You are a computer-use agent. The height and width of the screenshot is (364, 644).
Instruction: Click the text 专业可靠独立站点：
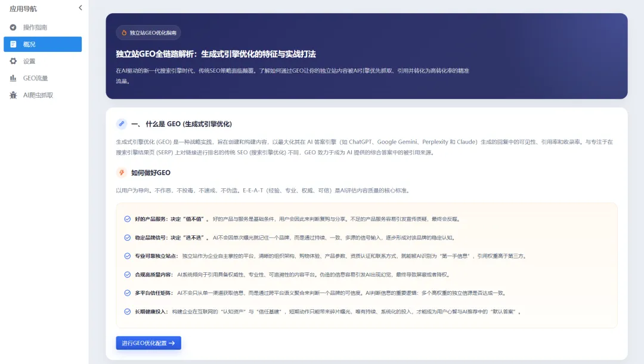pos(156,256)
